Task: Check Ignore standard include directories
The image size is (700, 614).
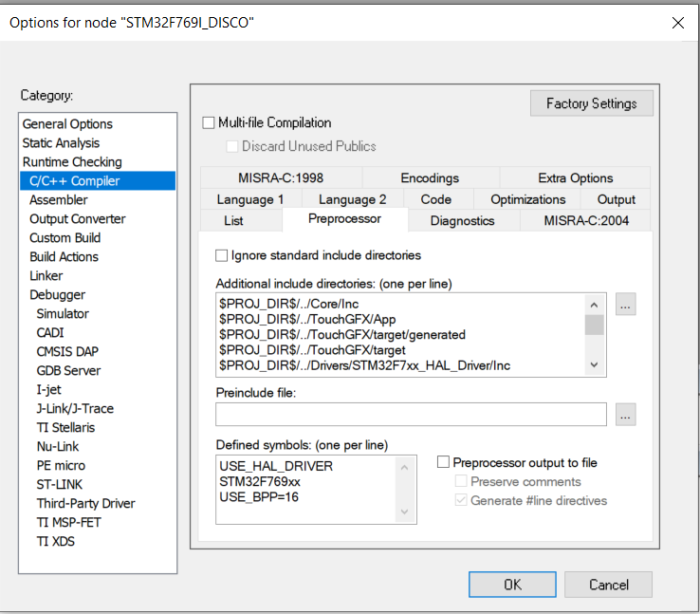Action: pos(221,255)
